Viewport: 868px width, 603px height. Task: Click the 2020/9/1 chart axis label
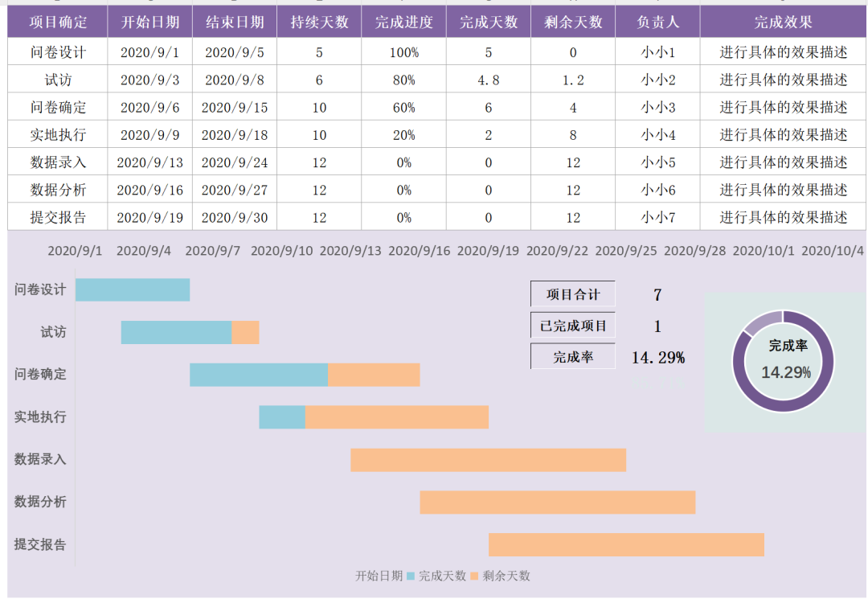click(75, 251)
